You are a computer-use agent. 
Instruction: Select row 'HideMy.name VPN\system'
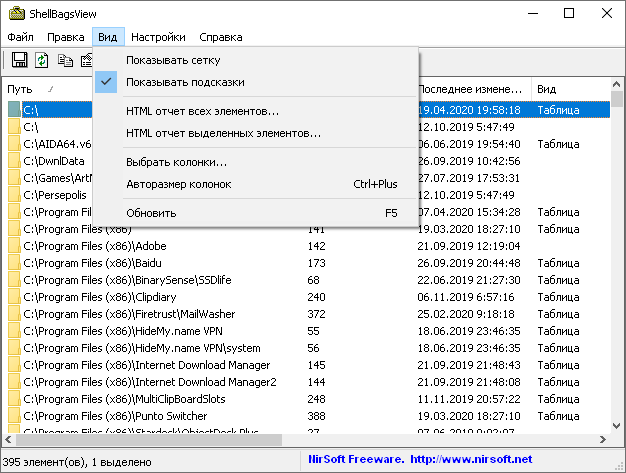tap(307, 348)
